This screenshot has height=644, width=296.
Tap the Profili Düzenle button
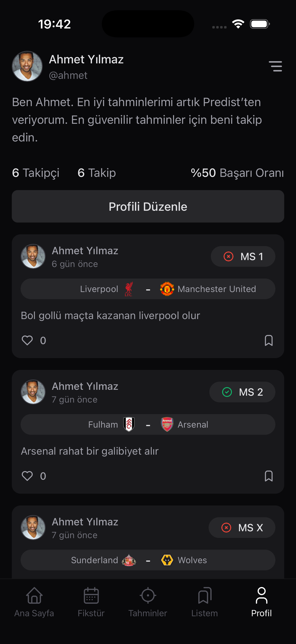point(148,207)
